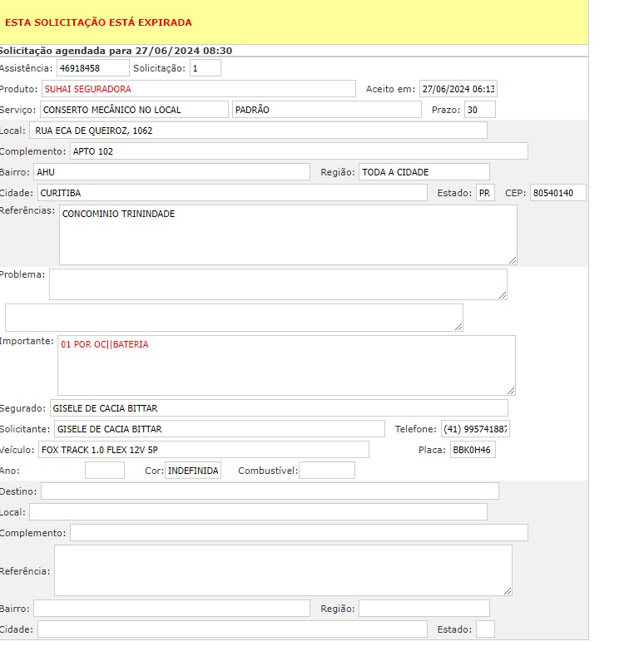Click the destination Referência text area
This screenshot has width=644, height=666.
pyautogui.click(x=283, y=570)
